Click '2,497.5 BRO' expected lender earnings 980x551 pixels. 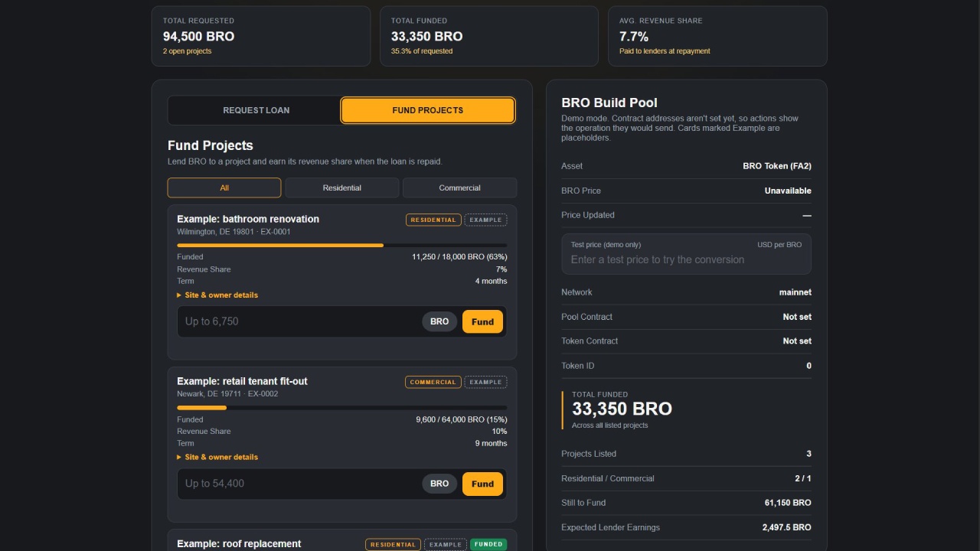click(787, 527)
